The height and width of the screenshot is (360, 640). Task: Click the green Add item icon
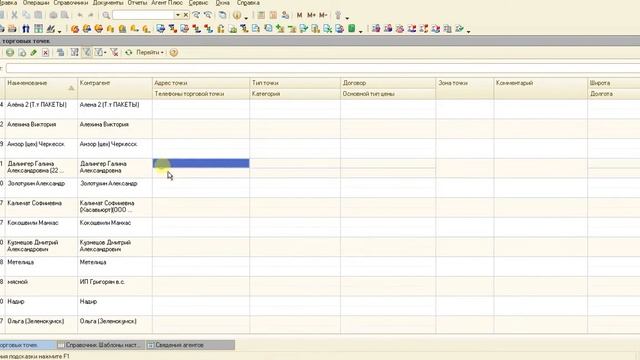pos(10,53)
